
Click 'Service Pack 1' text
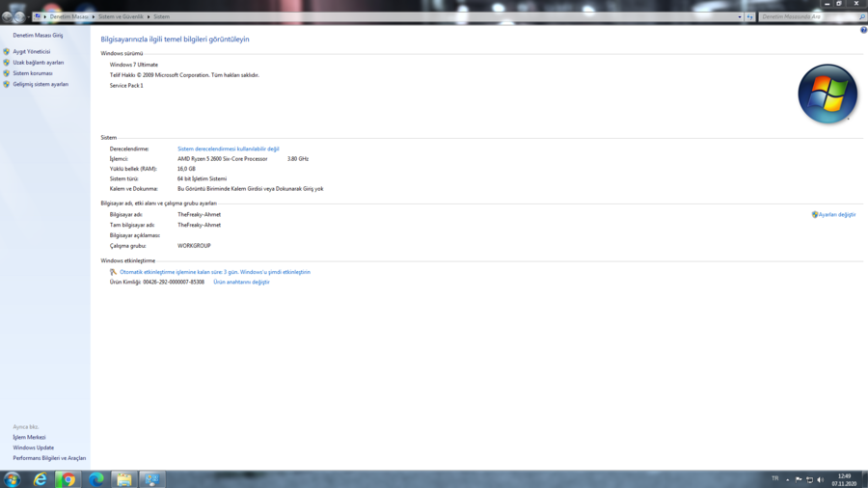(126, 86)
